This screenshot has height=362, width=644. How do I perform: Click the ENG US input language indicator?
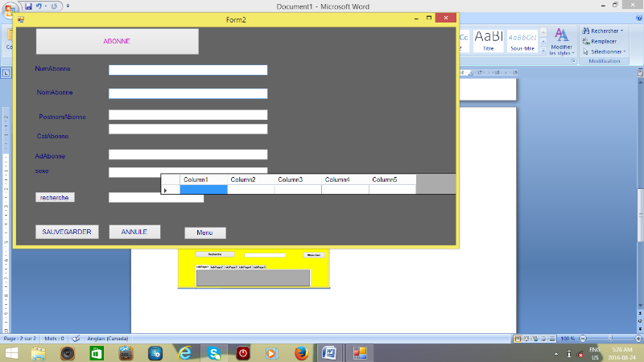coord(595,353)
